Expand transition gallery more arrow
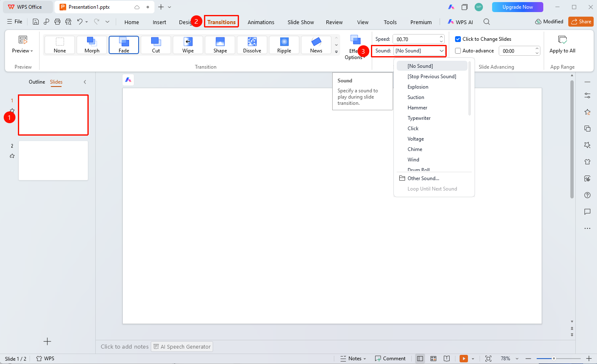Image resolution: width=597 pixels, height=364 pixels. 336,52
